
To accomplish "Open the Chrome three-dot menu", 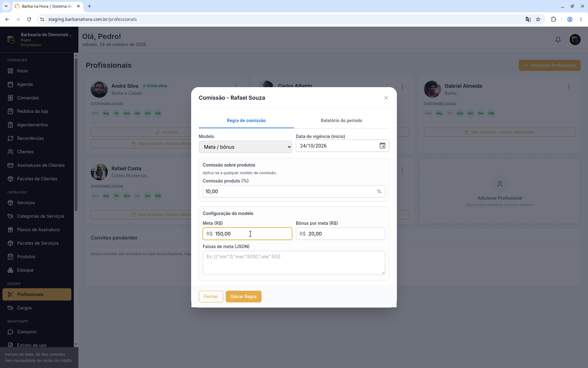I will [581, 19].
